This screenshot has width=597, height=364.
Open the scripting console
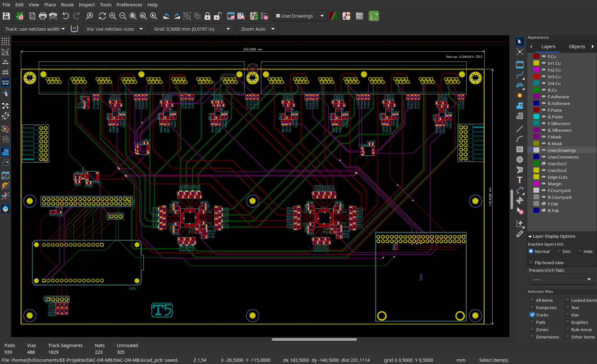tap(359, 16)
